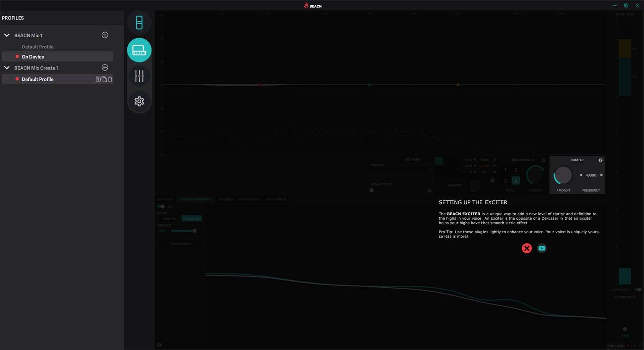Switch to the Expander tab
The image size is (644, 350).
(226, 199)
